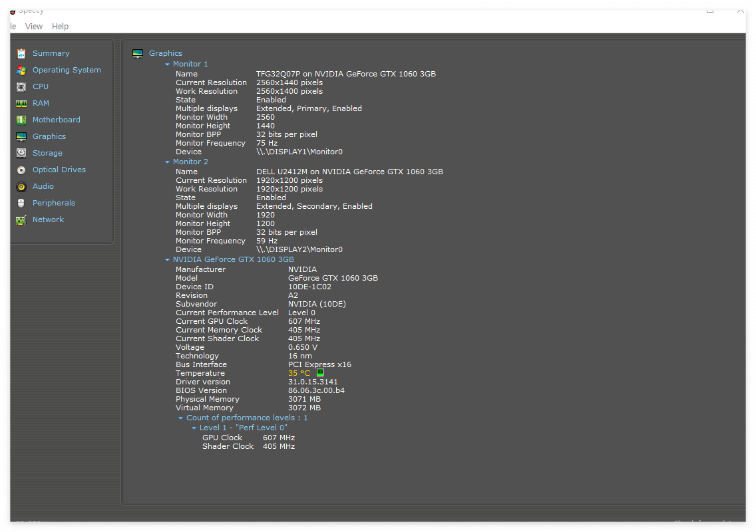This screenshot has height=532, width=756.
Task: Open the Motherboard section
Action: [x=57, y=120]
